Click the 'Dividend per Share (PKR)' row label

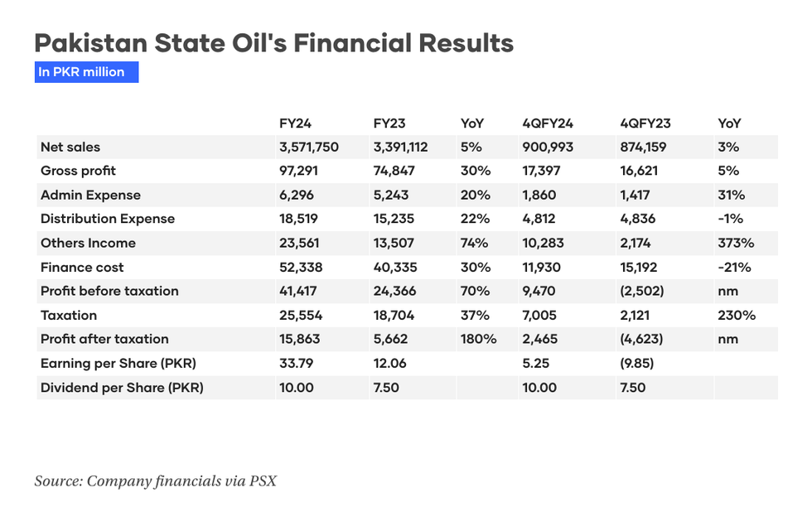(x=122, y=387)
